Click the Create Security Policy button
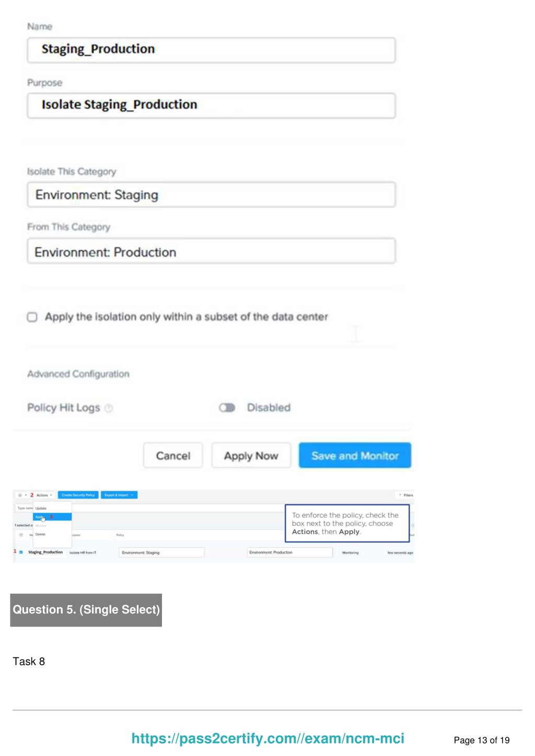This screenshot has height=756, width=535. pyautogui.click(x=78, y=495)
